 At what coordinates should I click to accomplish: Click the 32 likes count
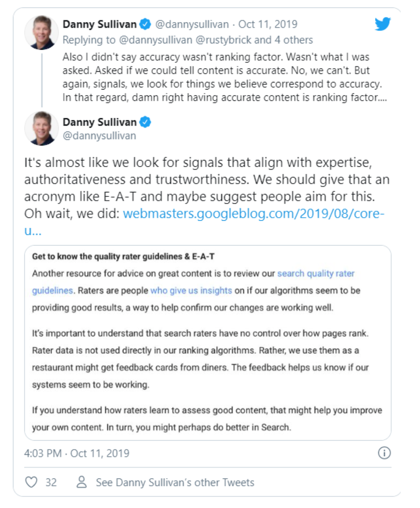point(51,482)
